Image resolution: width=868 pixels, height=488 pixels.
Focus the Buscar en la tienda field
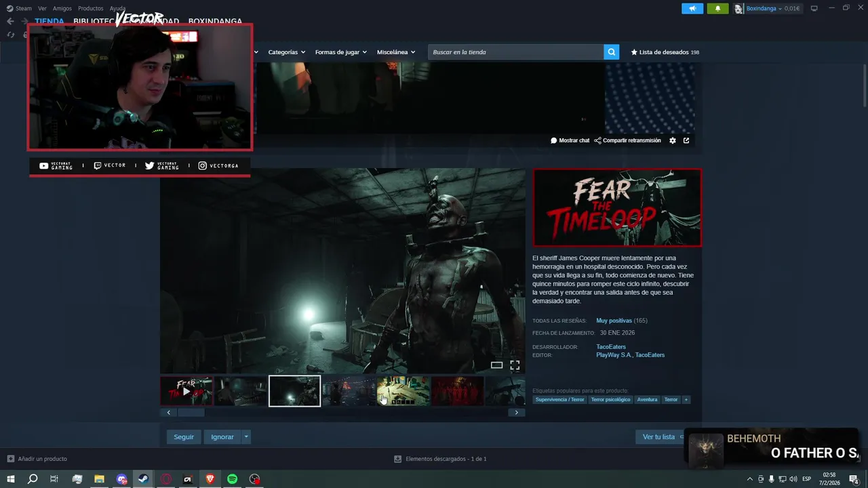tap(515, 52)
